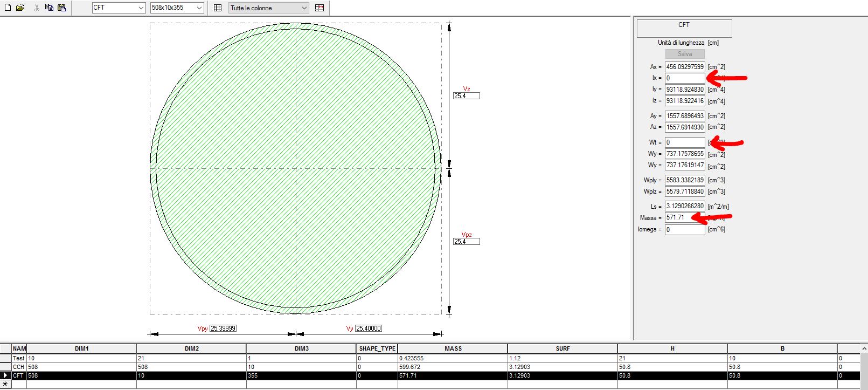The width and height of the screenshot is (868, 390).
Task: Click the Vz dimension box in drawing
Action: (466, 96)
